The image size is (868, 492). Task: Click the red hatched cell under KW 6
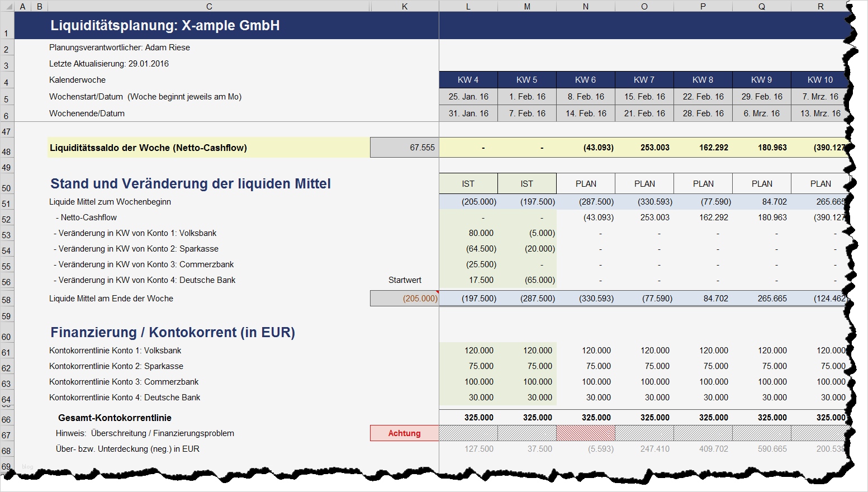coord(585,433)
